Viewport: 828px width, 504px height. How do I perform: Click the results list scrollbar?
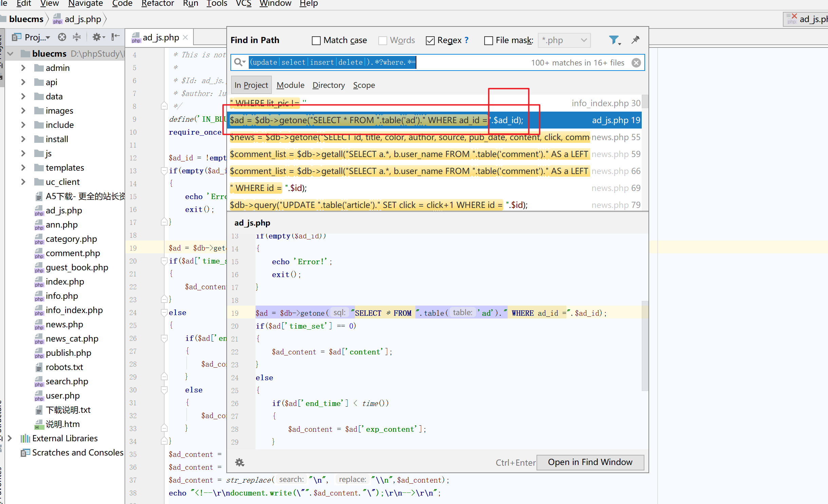pos(645,102)
